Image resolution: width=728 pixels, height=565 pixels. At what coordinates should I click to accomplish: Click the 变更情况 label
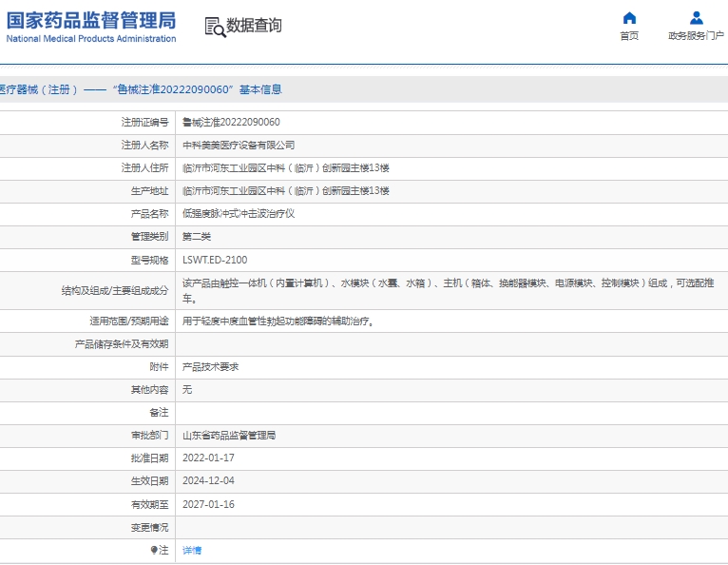(149, 528)
